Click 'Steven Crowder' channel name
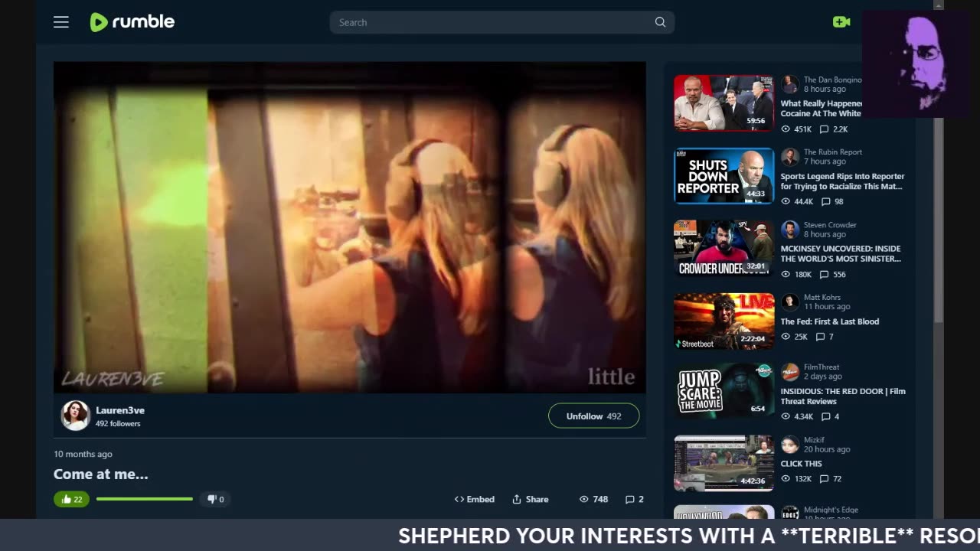This screenshot has height=551, width=980. pos(830,225)
